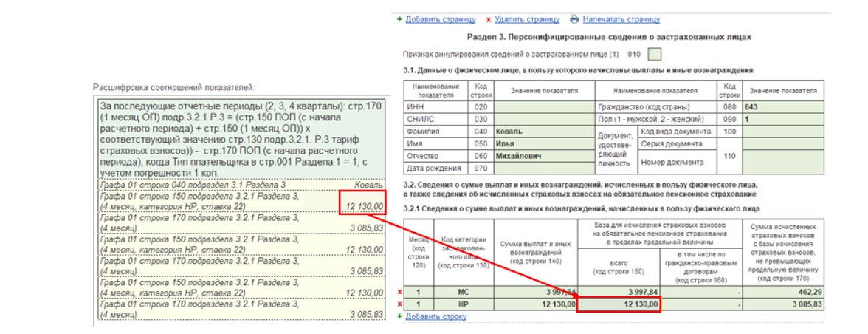868x334 pixels.
Task: Delete the МС row using its red x
Action: click(399, 292)
